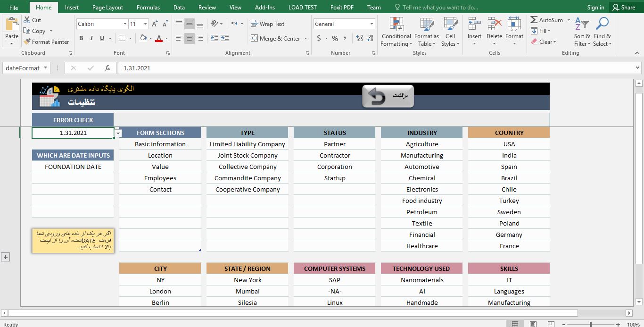Align text to the left
The height and width of the screenshot is (327, 644).
coord(179,38)
